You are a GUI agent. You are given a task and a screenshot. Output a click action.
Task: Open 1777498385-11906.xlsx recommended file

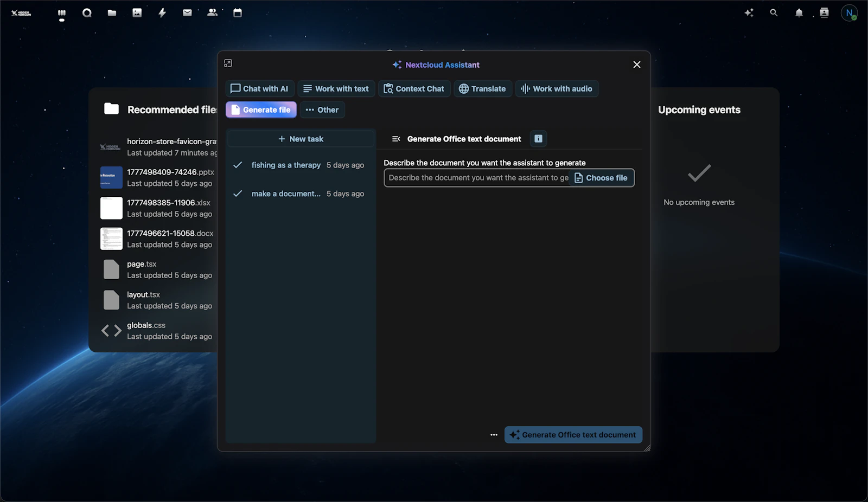(158, 208)
